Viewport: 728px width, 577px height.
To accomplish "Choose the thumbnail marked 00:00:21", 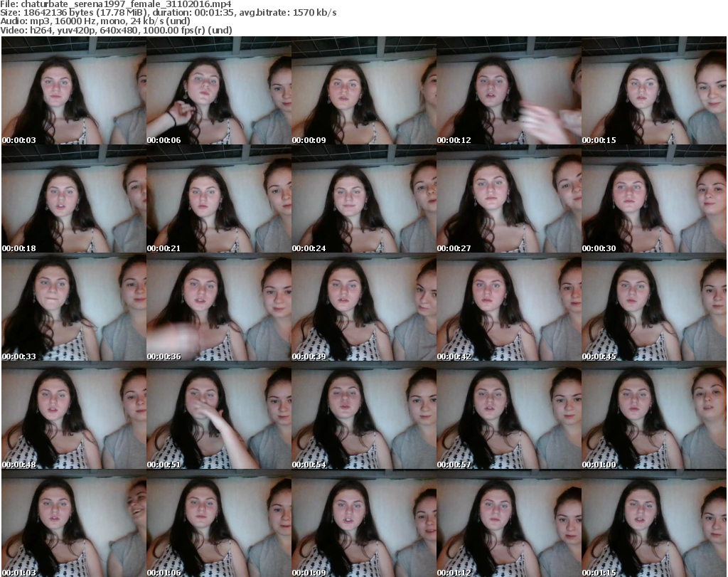I will (219, 198).
